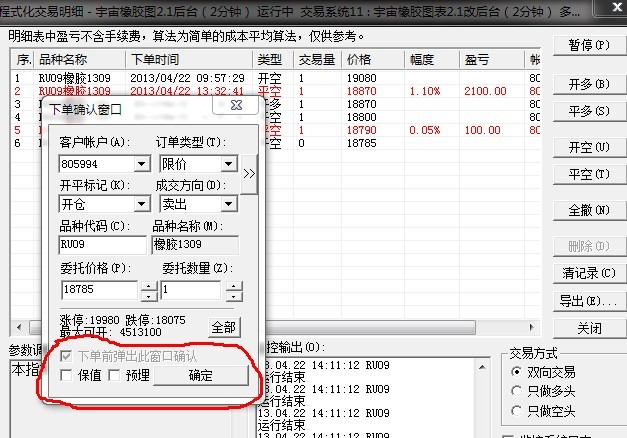Sort by the 序 column header
This screenshot has height=438, width=627.
click(x=23, y=60)
